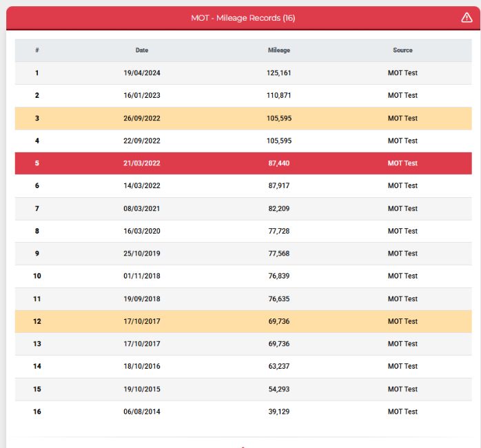Click the # column header
The image size is (481, 448).
tap(37, 50)
